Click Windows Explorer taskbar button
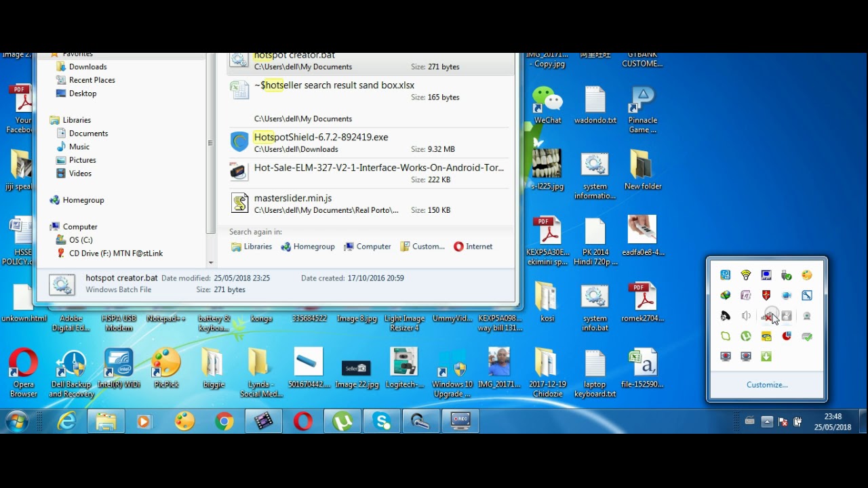The height and width of the screenshot is (488, 868). tap(106, 422)
